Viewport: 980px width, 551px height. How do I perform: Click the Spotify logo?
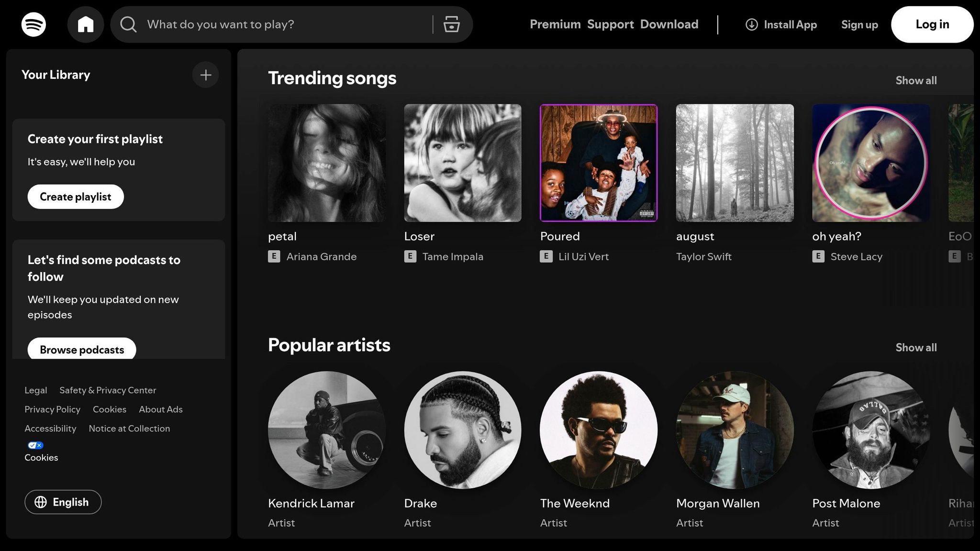tap(33, 24)
